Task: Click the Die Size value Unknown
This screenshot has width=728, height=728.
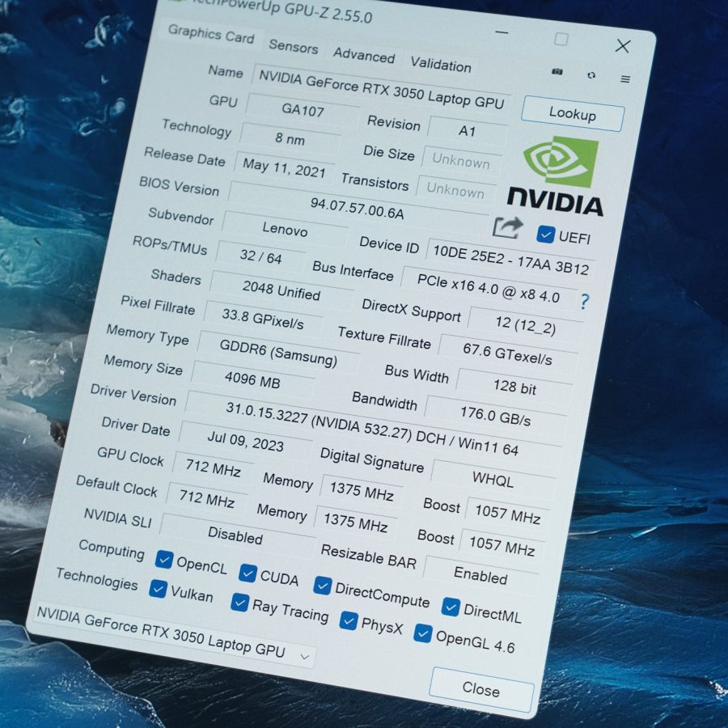Action: tap(461, 161)
